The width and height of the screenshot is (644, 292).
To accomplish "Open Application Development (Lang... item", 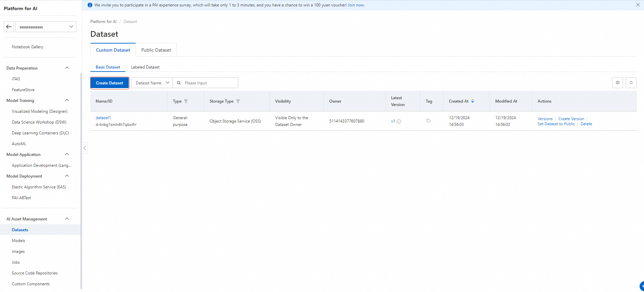I will [x=42, y=165].
